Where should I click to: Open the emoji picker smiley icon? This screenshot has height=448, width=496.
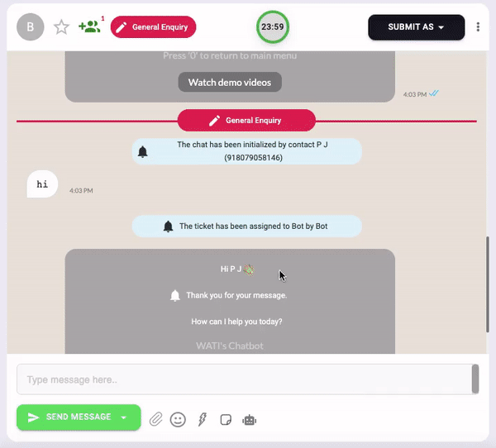coord(178,420)
